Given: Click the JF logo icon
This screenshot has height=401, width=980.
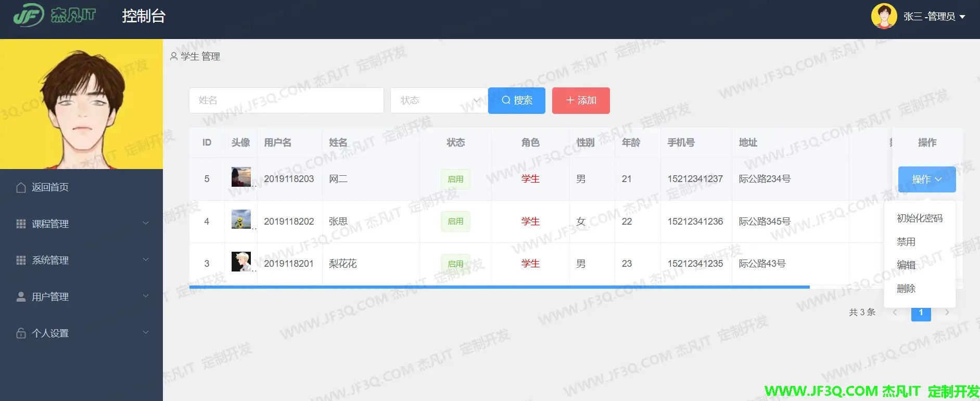Looking at the screenshot, I should 29,16.
